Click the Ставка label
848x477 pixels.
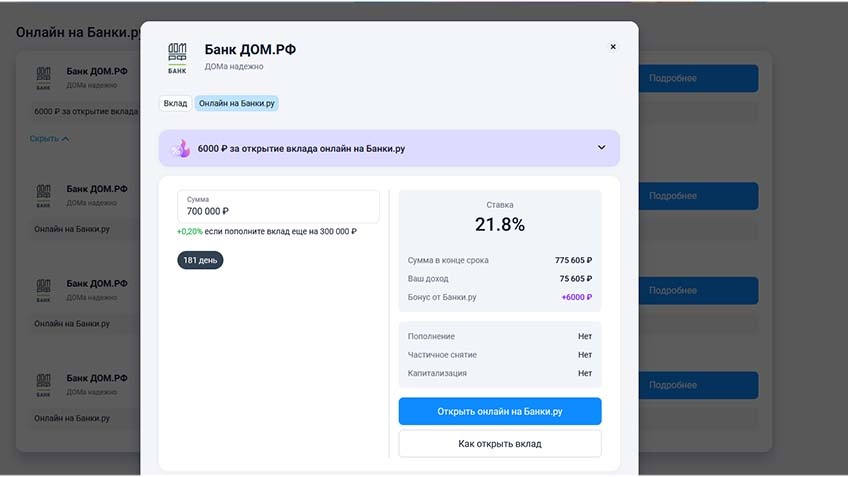click(500, 205)
